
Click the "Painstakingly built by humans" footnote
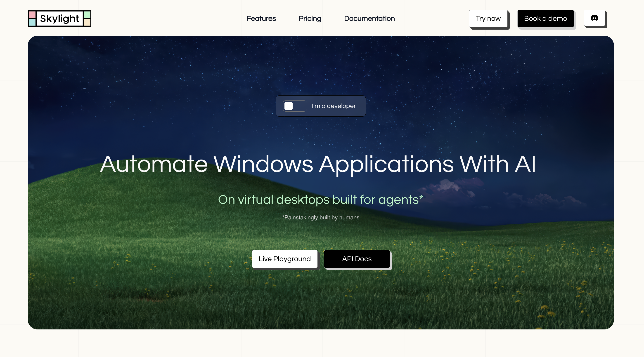pos(321,218)
